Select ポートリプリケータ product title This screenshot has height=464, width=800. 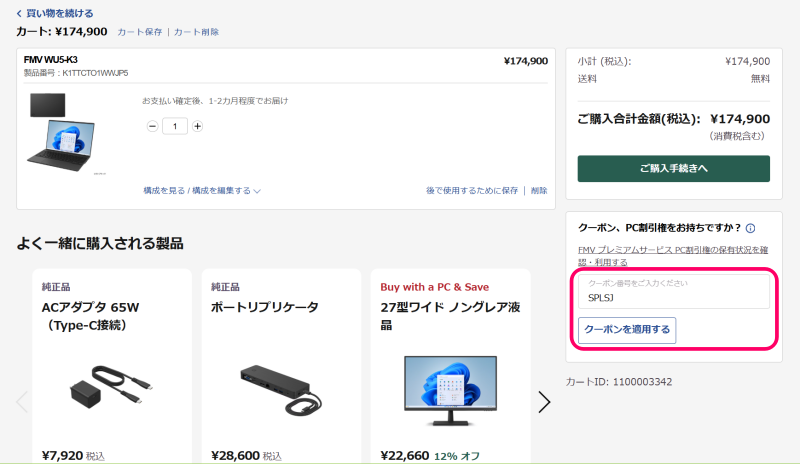pyautogui.click(x=265, y=307)
